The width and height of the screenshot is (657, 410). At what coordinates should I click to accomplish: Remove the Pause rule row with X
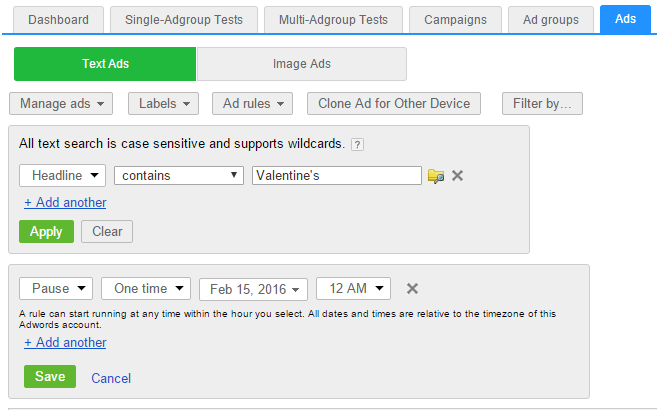click(x=412, y=289)
